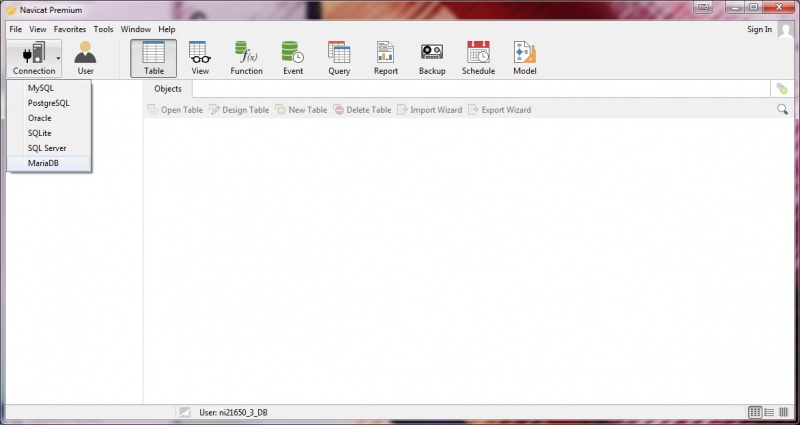This screenshot has height=425, width=800.
Task: Open the User management icon
Action: click(85, 58)
